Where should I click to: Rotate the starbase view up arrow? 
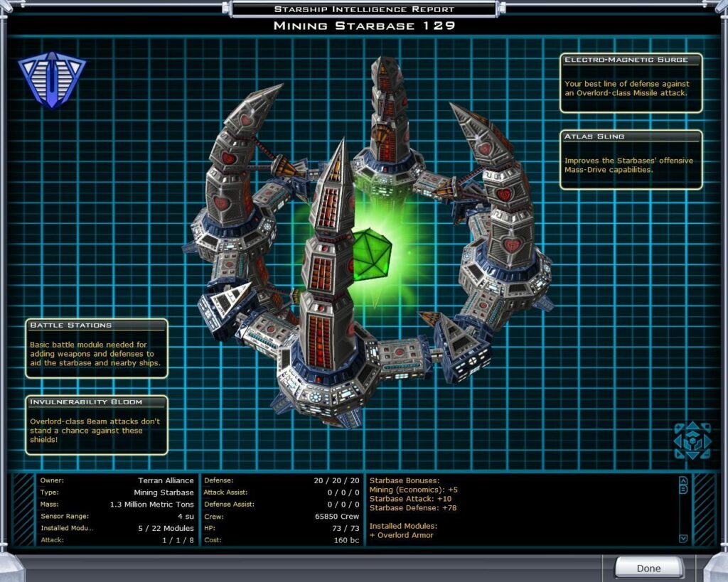coord(692,427)
